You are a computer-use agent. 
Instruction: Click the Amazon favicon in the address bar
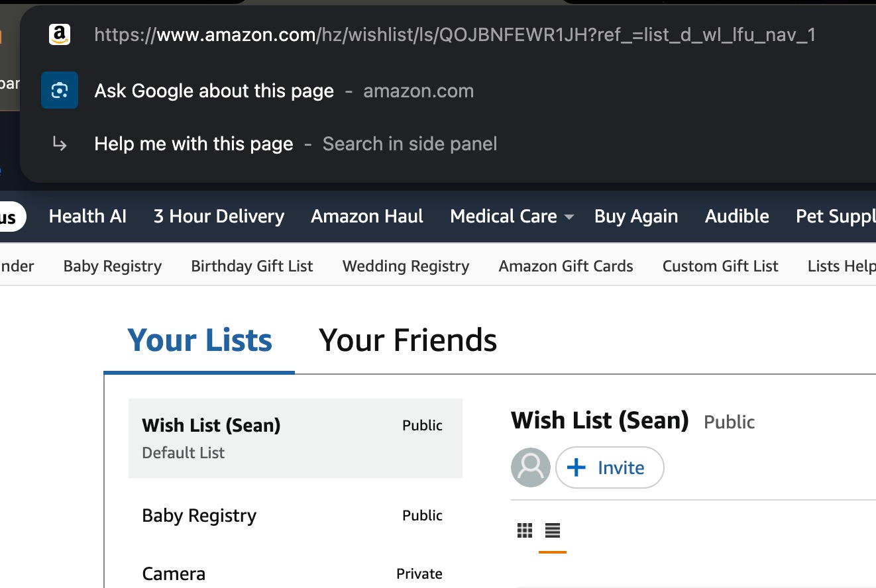tap(59, 34)
